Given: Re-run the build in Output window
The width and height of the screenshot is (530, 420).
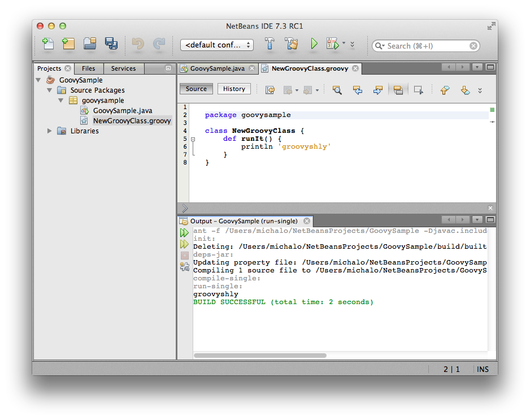Looking at the screenshot, I should [184, 233].
